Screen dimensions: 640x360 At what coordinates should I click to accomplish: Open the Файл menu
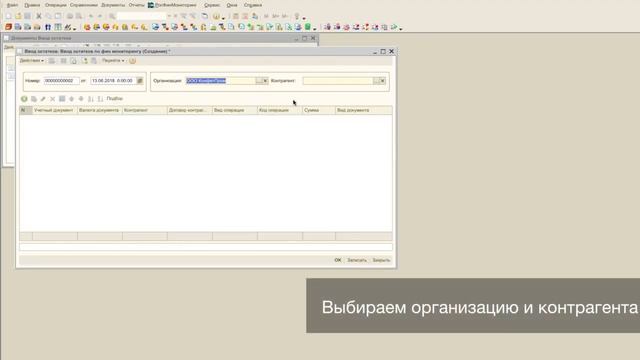[12, 5]
